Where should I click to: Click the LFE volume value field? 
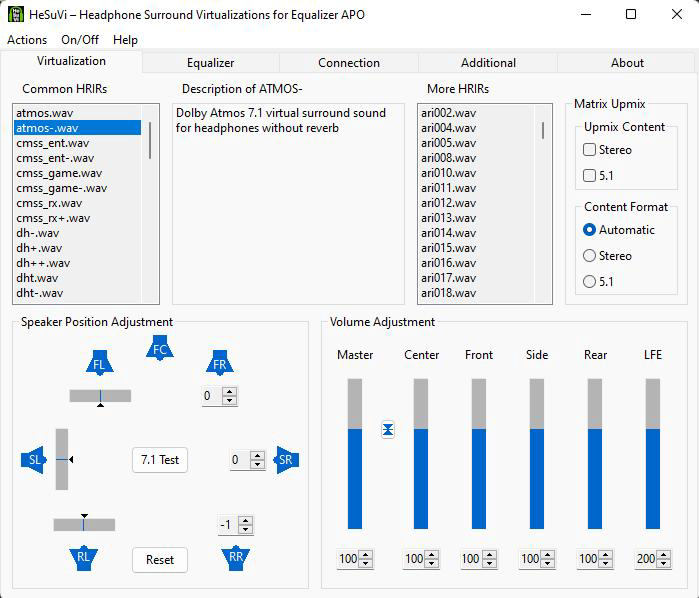coord(646,559)
